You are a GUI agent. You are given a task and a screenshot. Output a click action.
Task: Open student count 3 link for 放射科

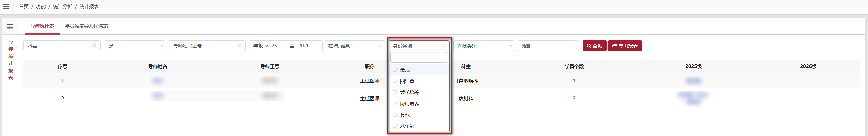coord(574,99)
